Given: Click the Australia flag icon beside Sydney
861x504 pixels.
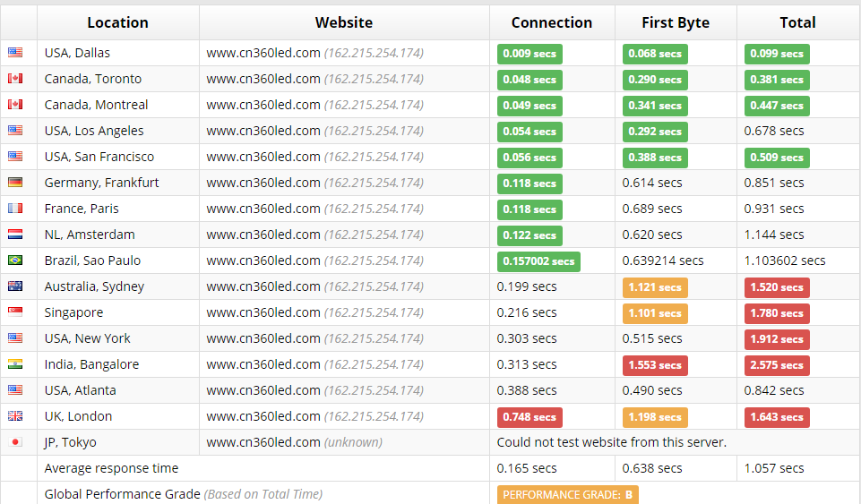Looking at the screenshot, I should 15,286.
